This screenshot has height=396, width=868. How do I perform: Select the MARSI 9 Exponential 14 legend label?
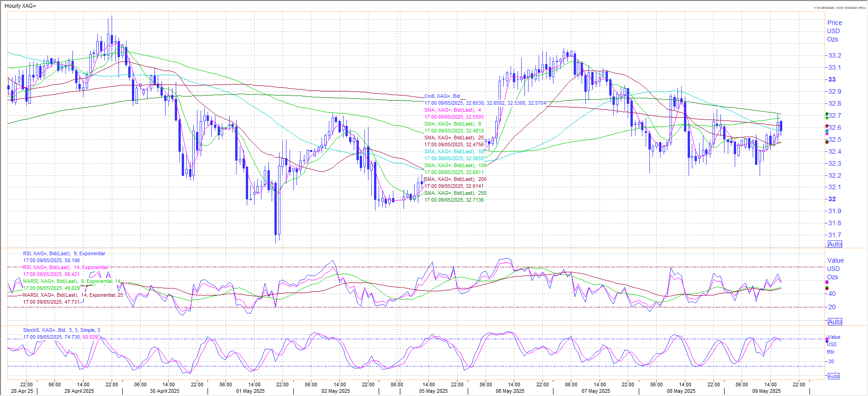[71, 281]
